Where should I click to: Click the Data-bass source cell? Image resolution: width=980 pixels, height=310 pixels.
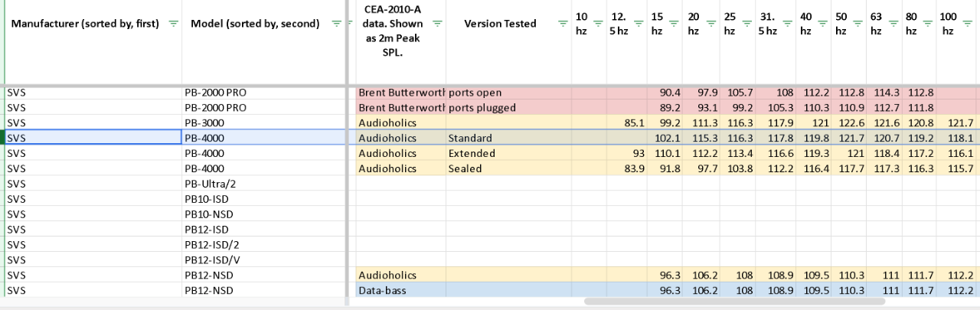400,291
